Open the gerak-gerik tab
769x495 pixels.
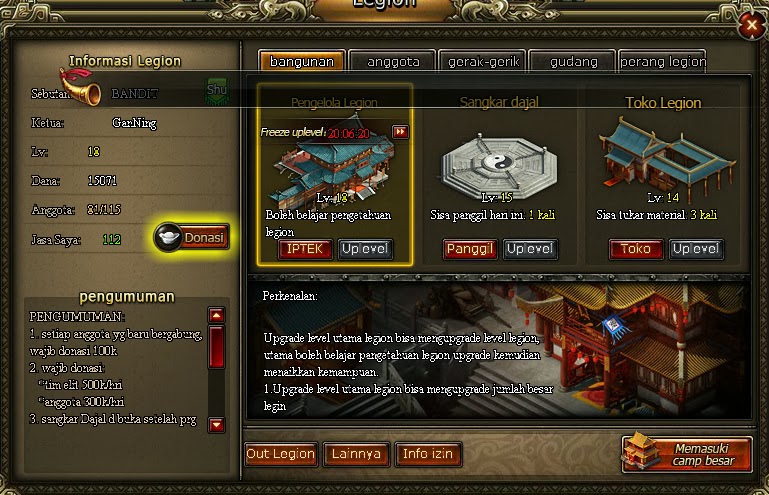[x=483, y=61]
